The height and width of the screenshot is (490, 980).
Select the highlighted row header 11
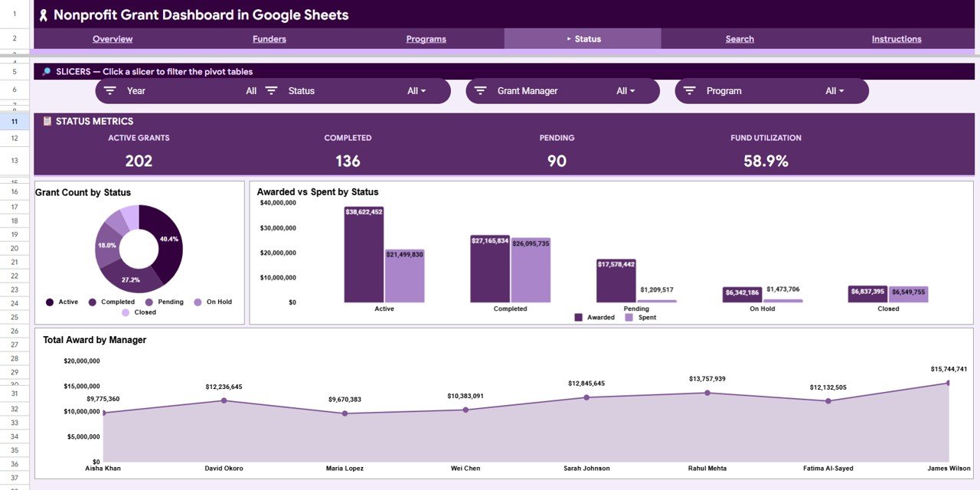(x=15, y=121)
